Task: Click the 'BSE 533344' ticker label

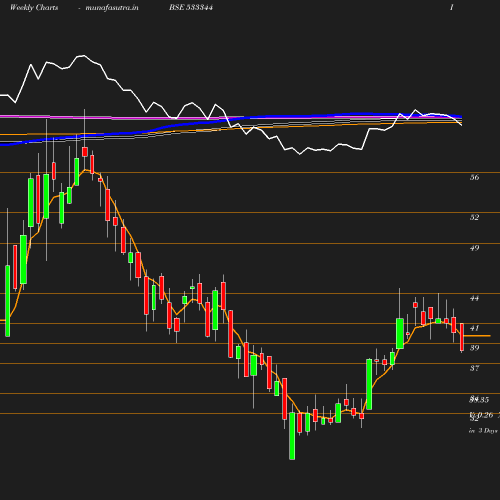Action: click(191, 7)
